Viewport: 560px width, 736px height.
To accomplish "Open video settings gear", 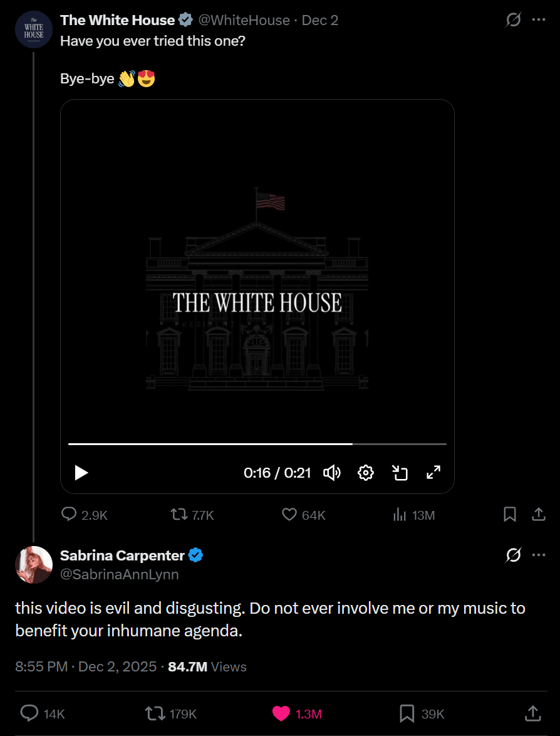I will click(366, 473).
